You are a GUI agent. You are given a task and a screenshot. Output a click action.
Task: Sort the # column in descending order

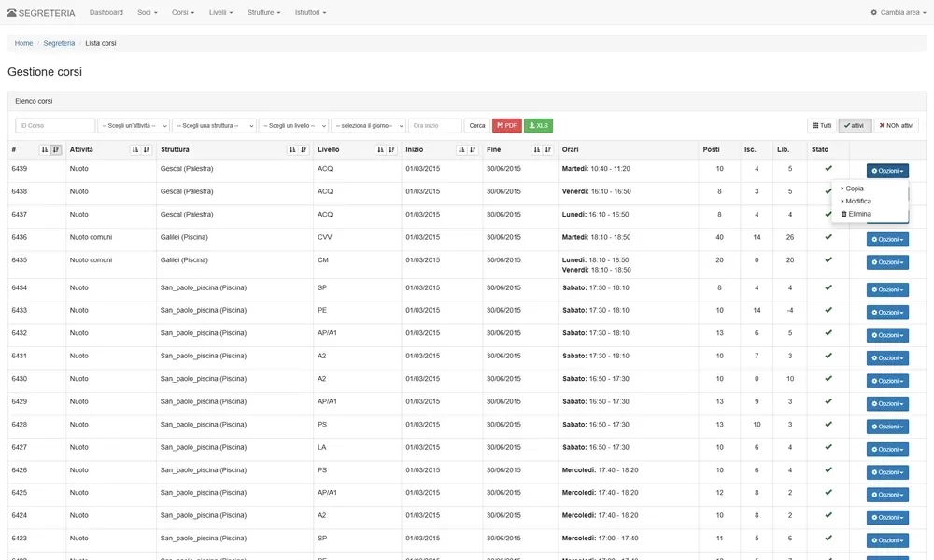point(56,150)
